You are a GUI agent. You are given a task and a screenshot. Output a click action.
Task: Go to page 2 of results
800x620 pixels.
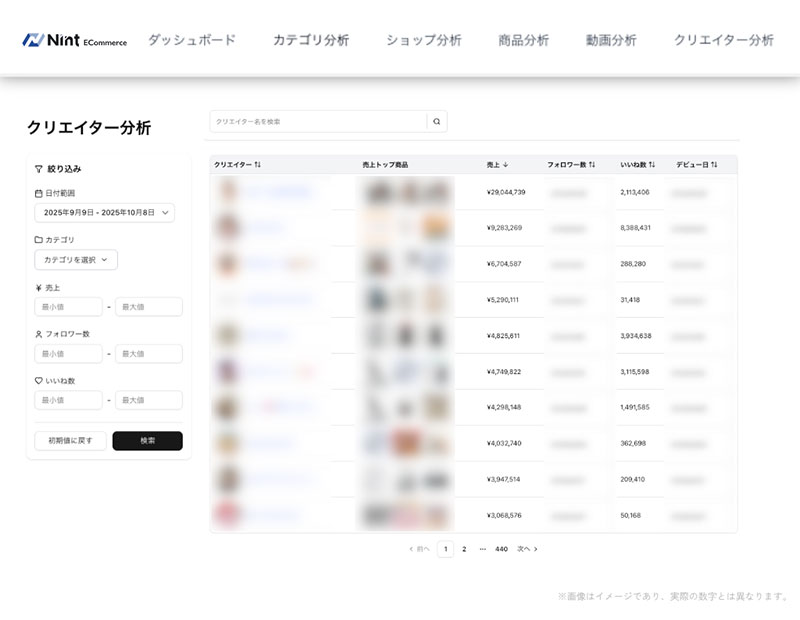pyautogui.click(x=464, y=549)
